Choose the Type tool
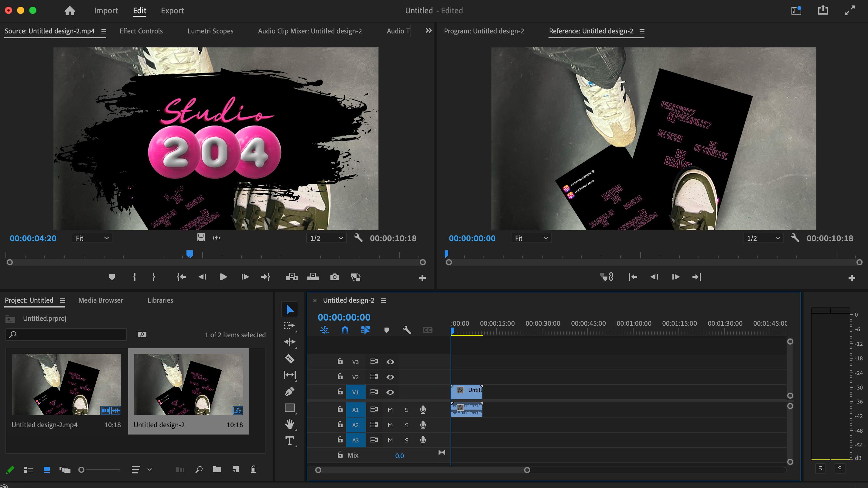 tap(289, 441)
